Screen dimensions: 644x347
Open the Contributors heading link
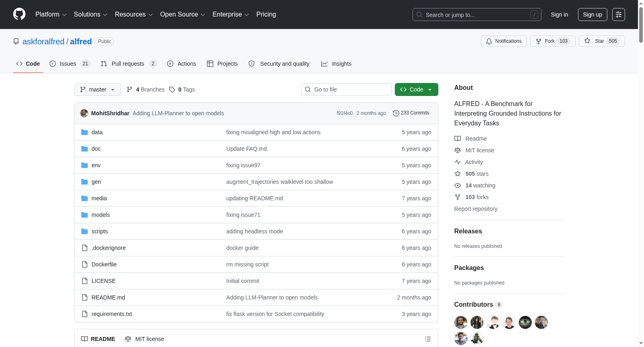478,305
